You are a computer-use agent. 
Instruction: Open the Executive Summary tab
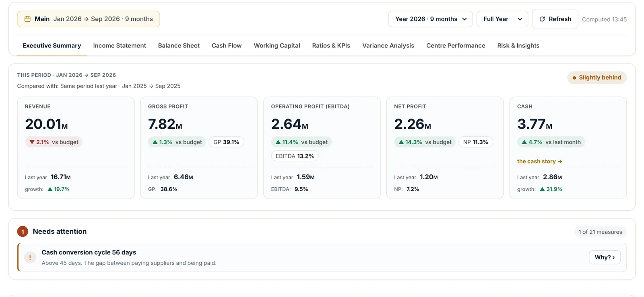[x=52, y=45]
